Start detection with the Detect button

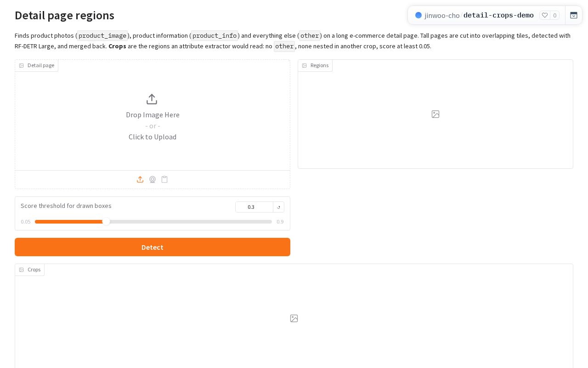(x=153, y=247)
